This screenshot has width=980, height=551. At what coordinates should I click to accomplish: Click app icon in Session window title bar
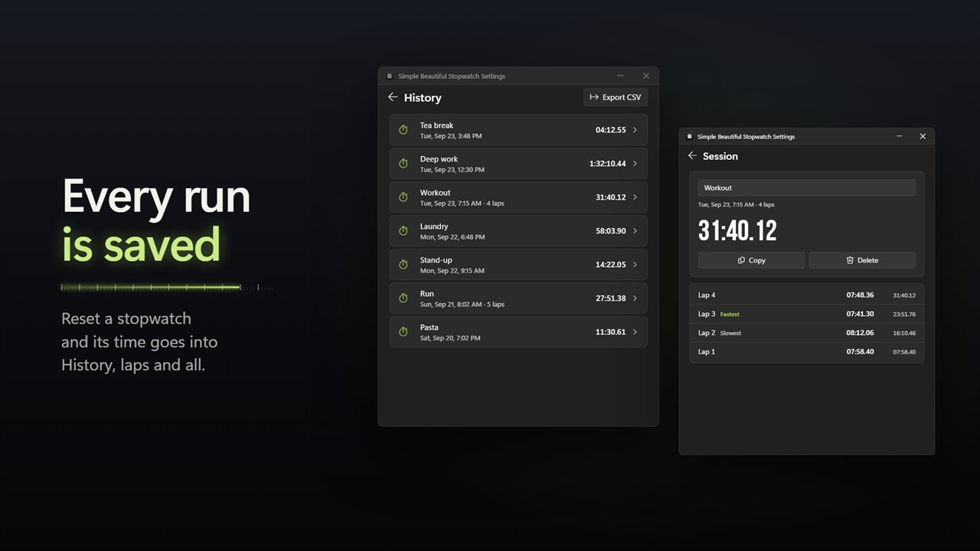[689, 136]
